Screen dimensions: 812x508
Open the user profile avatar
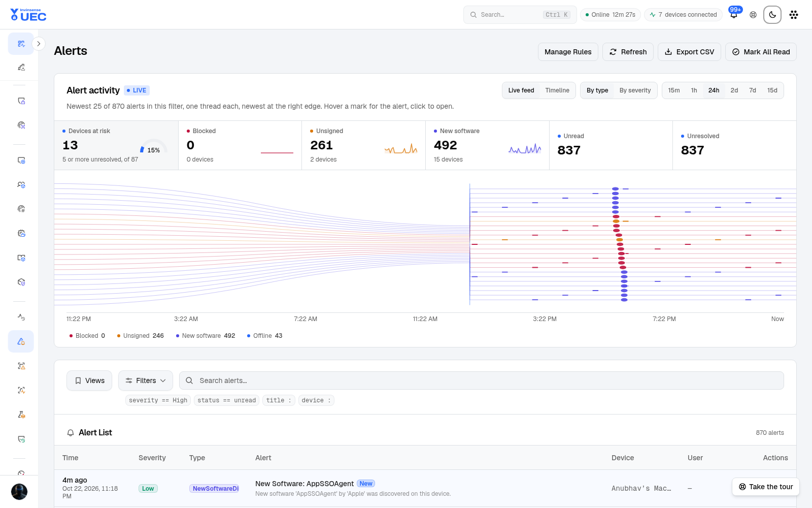19,492
